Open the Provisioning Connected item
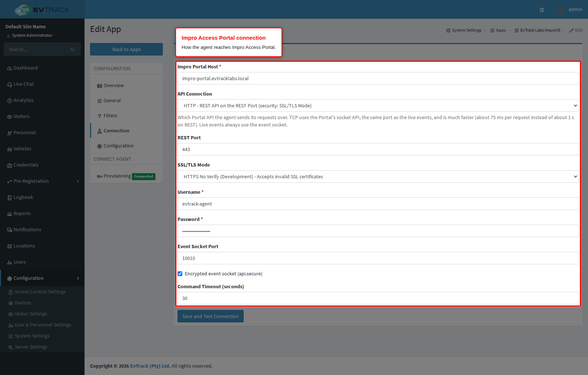The image size is (588, 375). [126, 176]
